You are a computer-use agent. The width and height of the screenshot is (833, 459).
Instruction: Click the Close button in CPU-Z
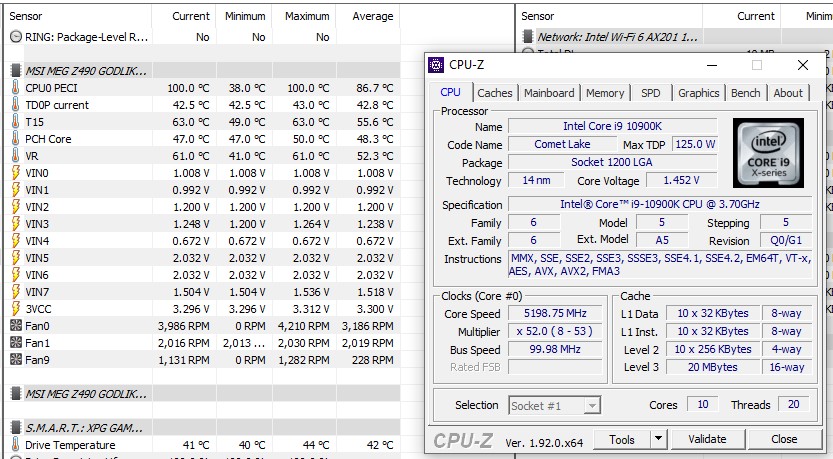pyautogui.click(x=784, y=439)
